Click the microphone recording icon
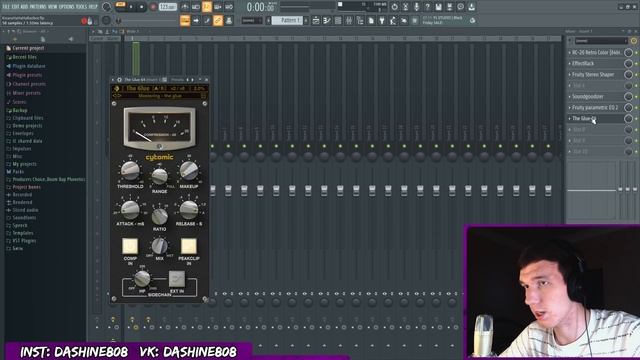 click(416, 7)
